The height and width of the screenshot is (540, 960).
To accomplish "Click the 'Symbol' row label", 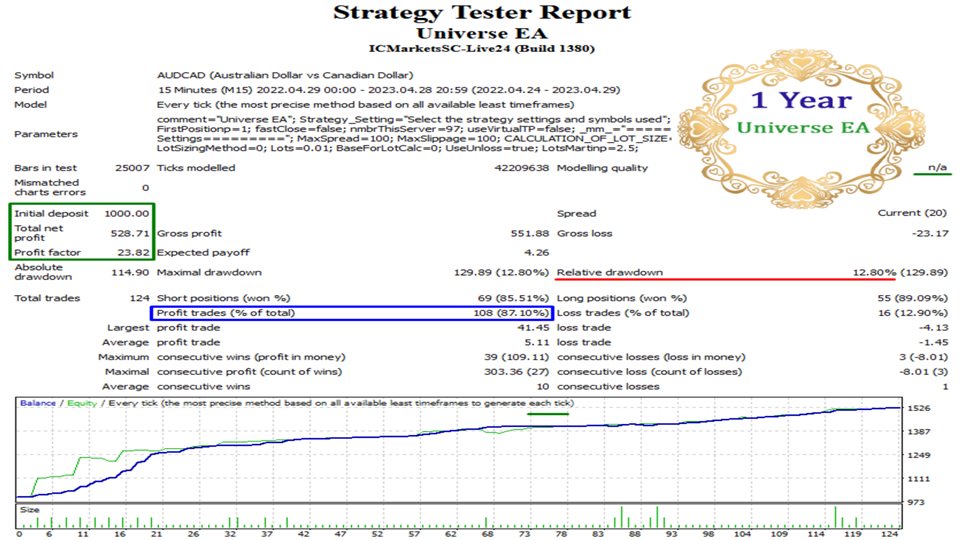I will click(34, 75).
